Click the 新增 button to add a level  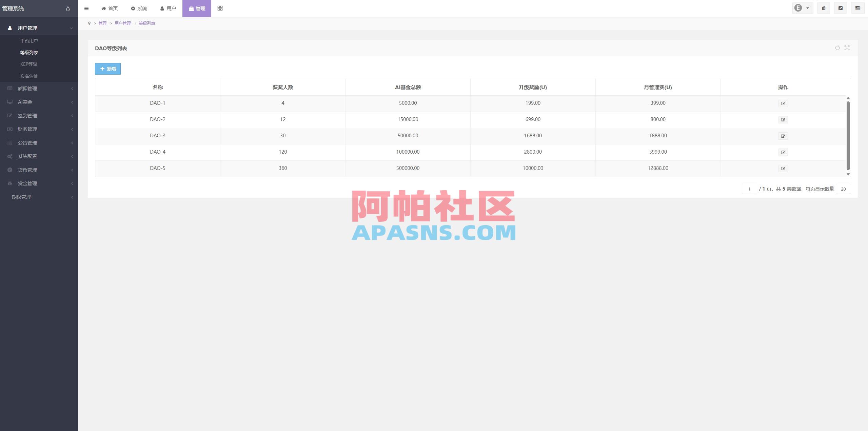pos(107,69)
